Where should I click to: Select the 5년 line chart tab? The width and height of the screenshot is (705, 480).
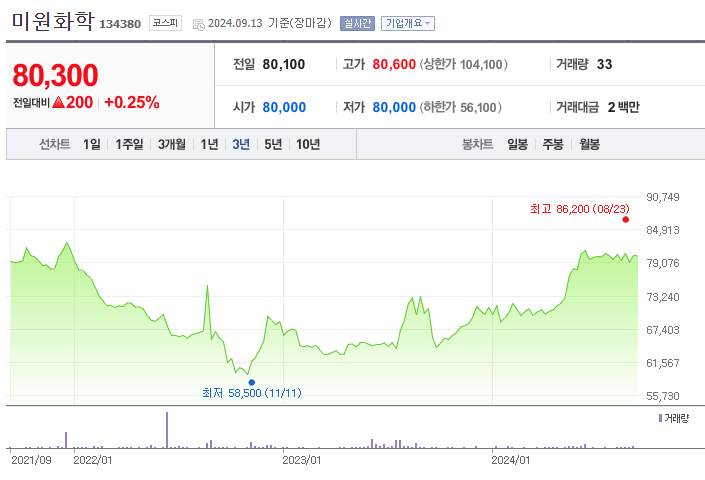point(273,144)
